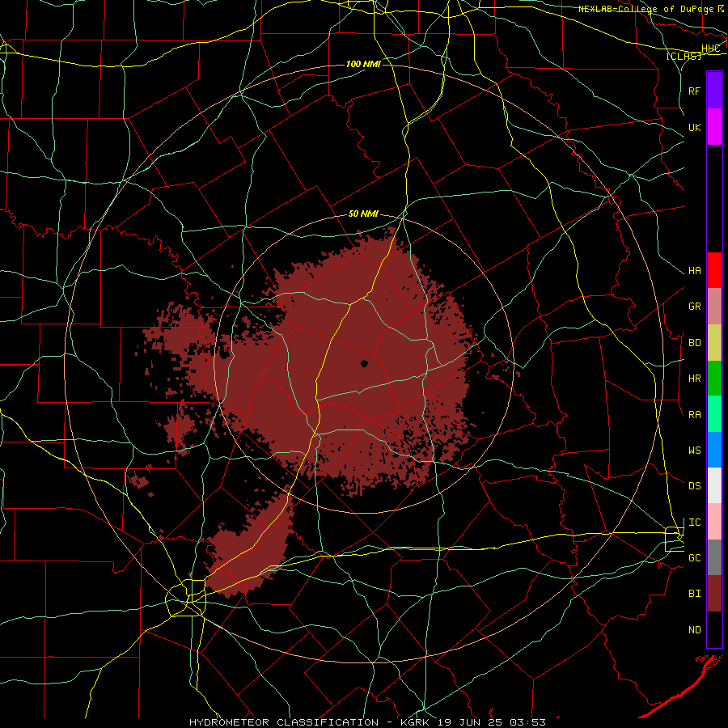This screenshot has width=728, height=728.
Task: Pick the RA mint-green legend swatch
Action: click(714, 414)
